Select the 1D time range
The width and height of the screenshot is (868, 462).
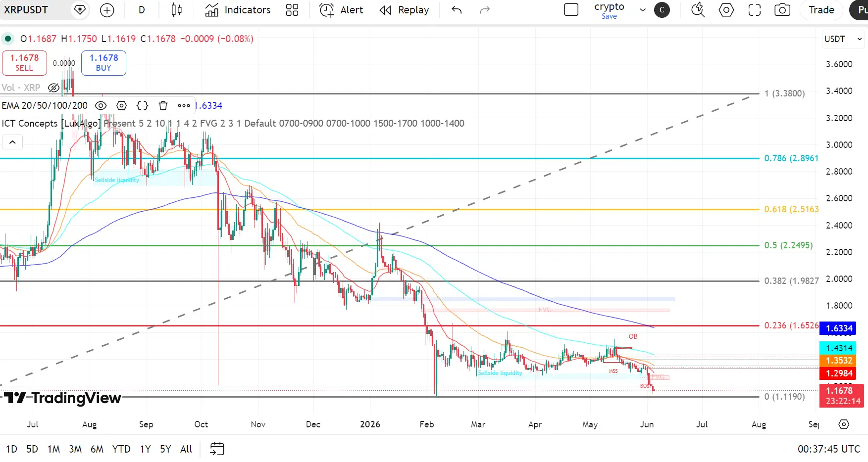click(x=11, y=449)
